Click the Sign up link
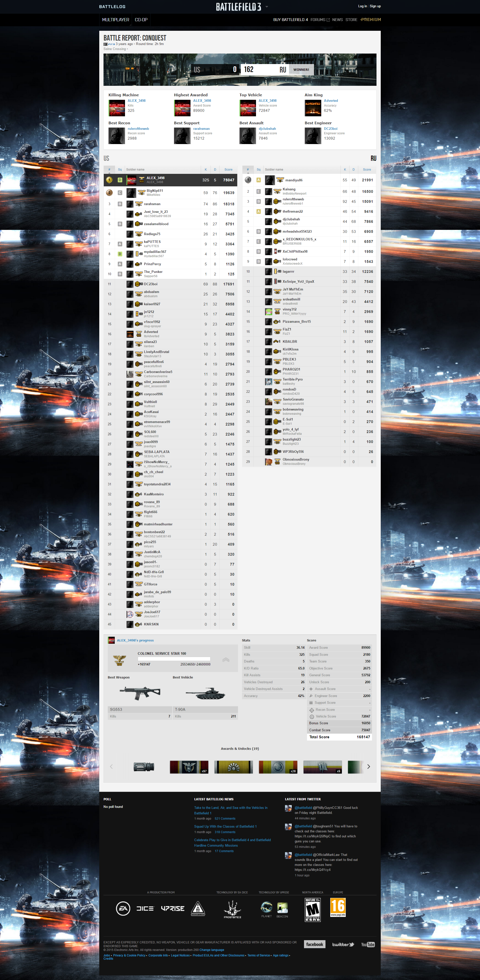Image resolution: width=480 pixels, height=980 pixels. (x=375, y=6)
